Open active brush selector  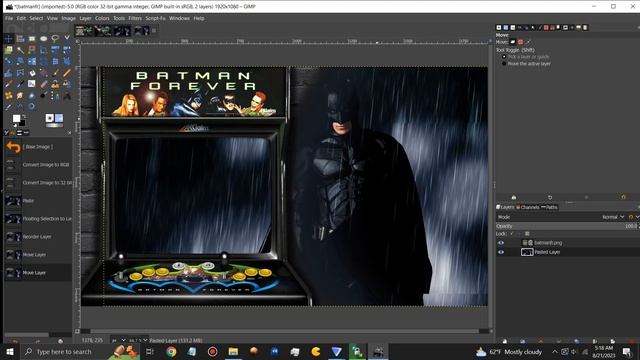50,118
